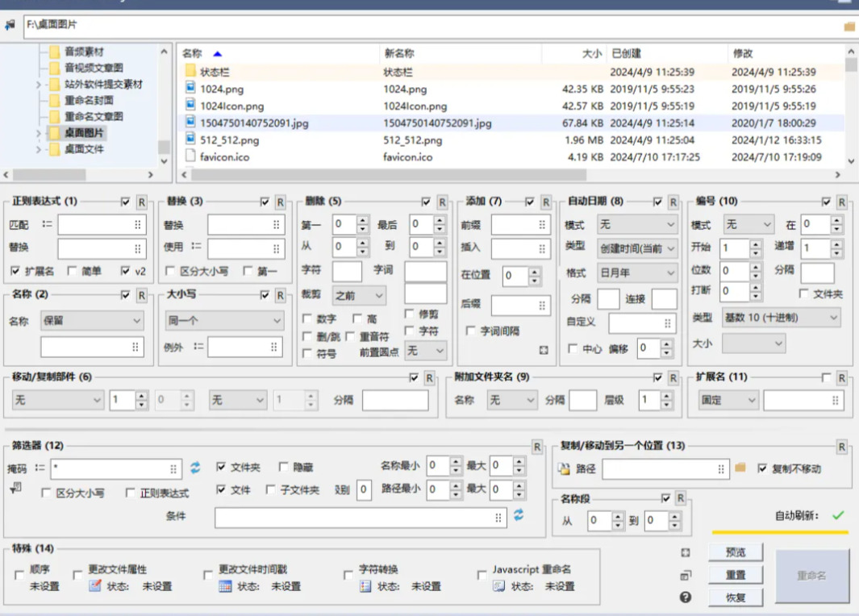
Task: Click the 恢复 button
Action: (x=736, y=597)
